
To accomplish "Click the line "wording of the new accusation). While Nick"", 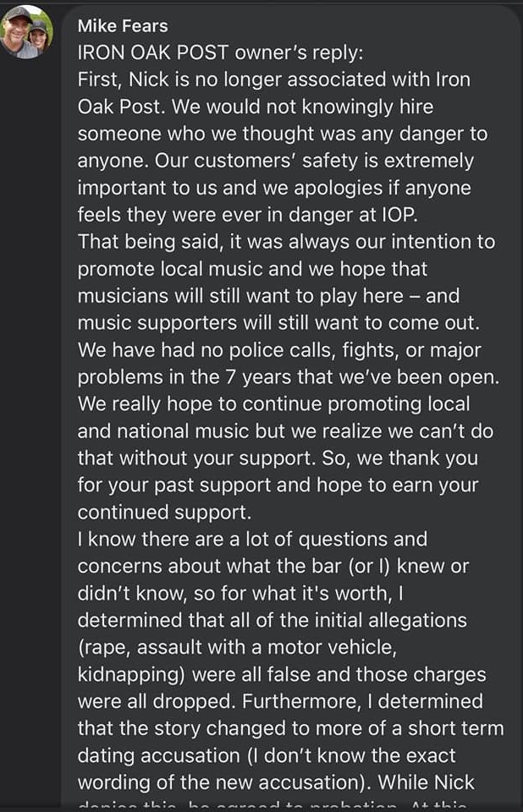I will (x=276, y=782).
